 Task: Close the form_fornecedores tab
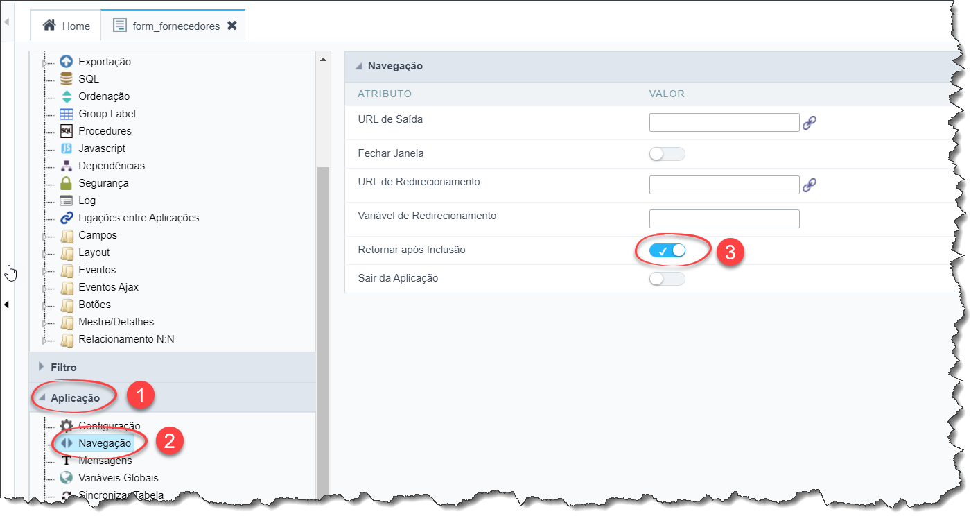click(x=233, y=26)
